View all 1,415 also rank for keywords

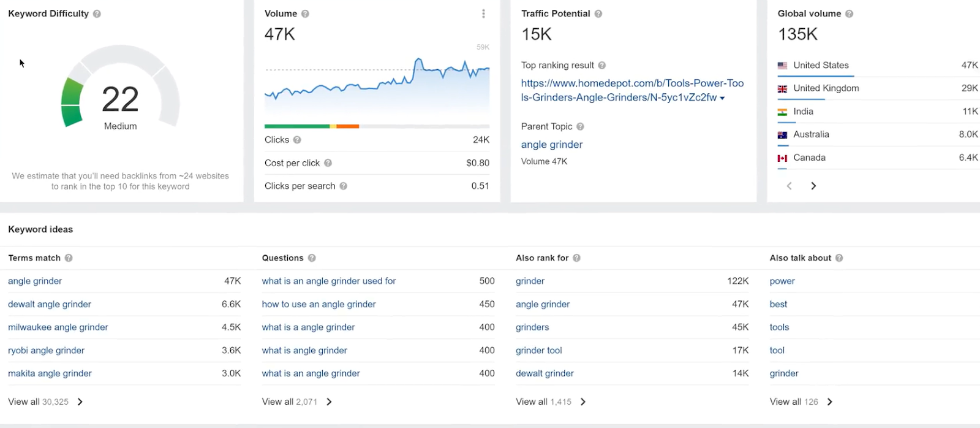click(x=551, y=402)
